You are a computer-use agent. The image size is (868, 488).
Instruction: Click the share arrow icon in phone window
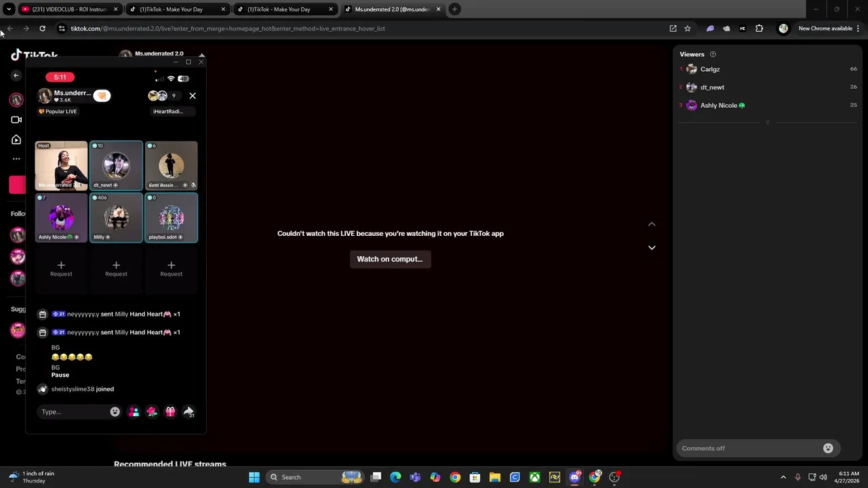(189, 411)
